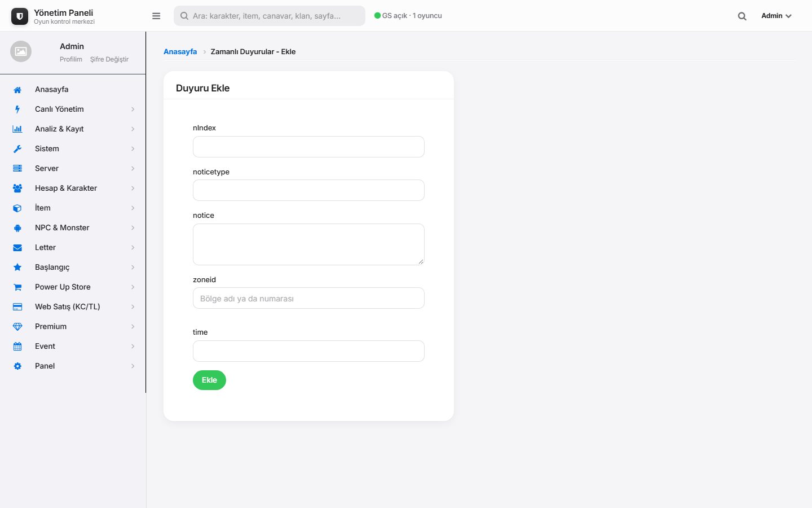Expand Analiz & Kayıt chevron arrow

coord(133,129)
